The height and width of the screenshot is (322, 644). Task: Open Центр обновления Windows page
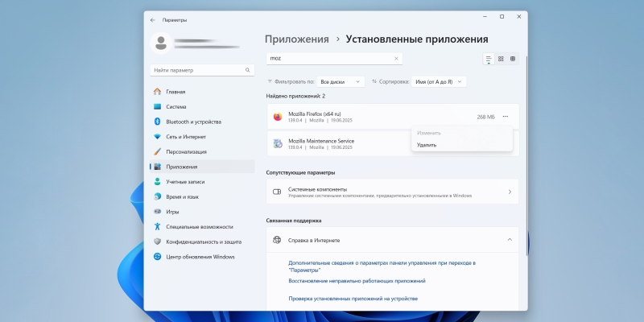pyautogui.click(x=202, y=257)
